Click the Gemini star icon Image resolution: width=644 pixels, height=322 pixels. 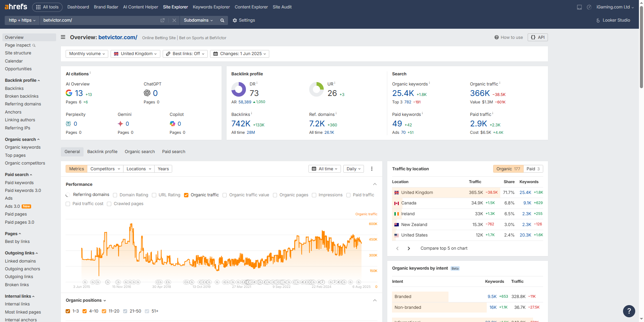tap(120, 124)
